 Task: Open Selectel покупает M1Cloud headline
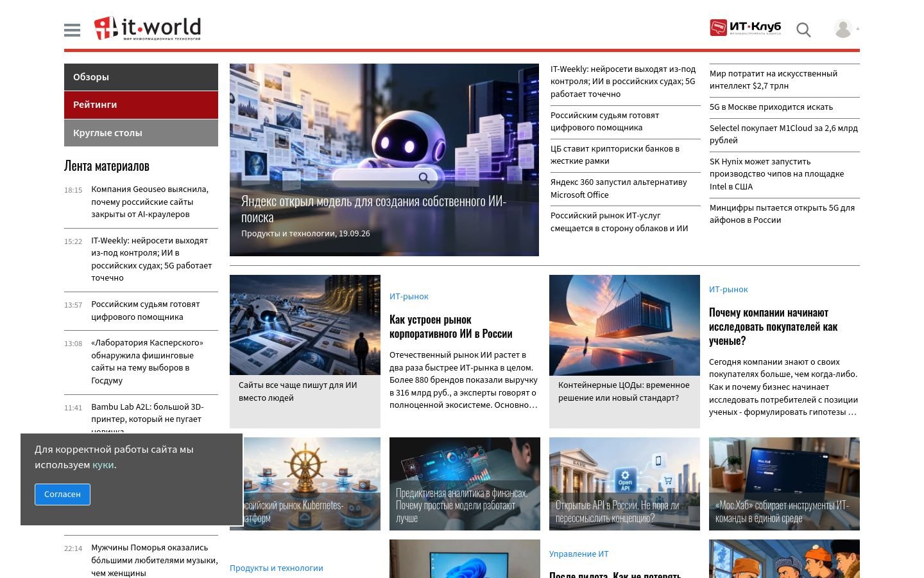783,134
